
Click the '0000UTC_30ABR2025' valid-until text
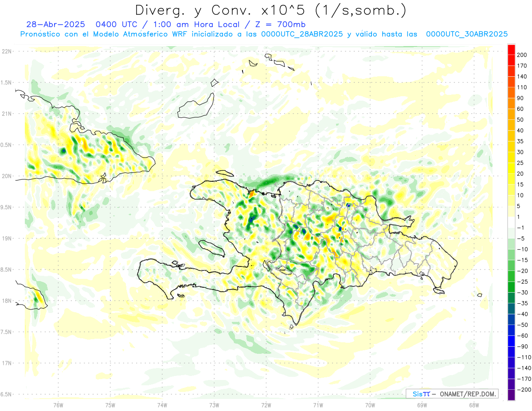point(466,34)
